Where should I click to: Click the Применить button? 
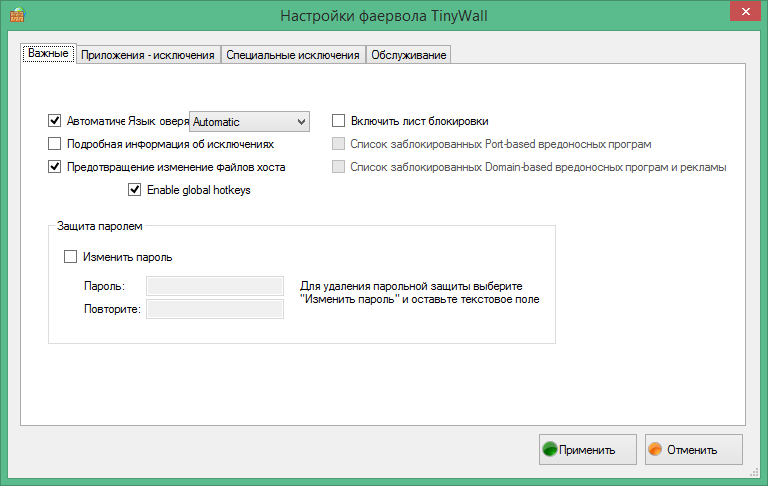(x=588, y=449)
